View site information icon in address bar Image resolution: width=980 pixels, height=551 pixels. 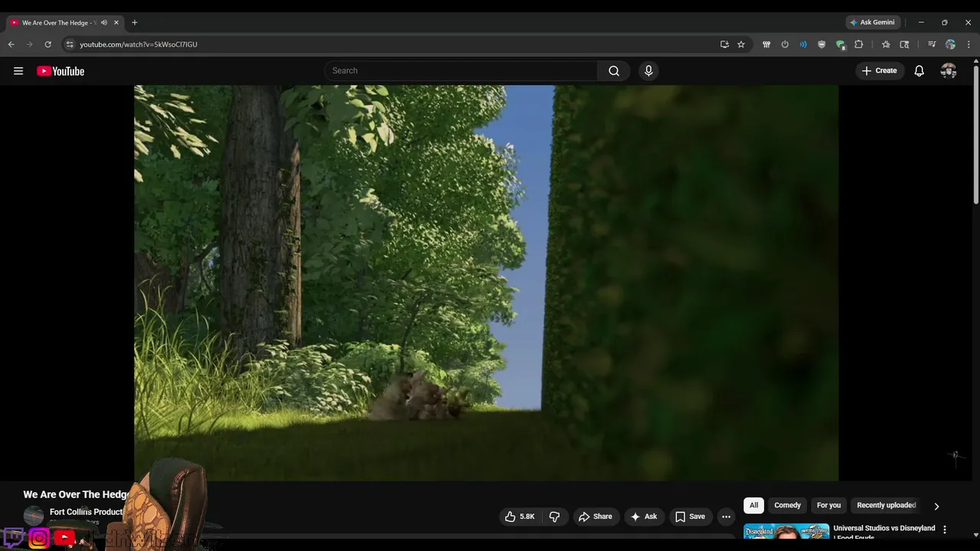70,44
